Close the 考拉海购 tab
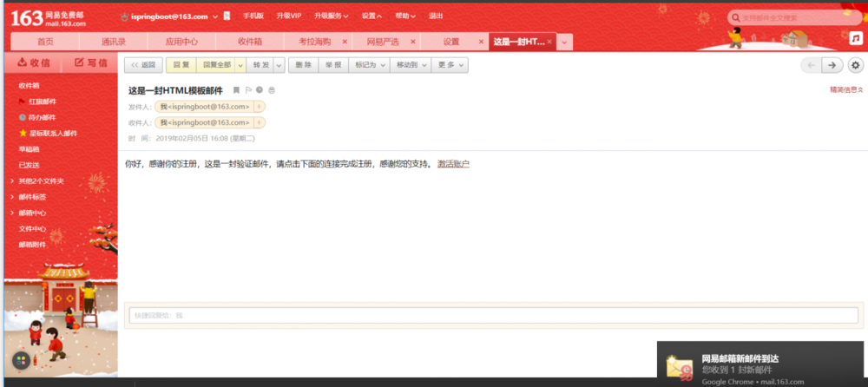868x387 pixels. (345, 42)
